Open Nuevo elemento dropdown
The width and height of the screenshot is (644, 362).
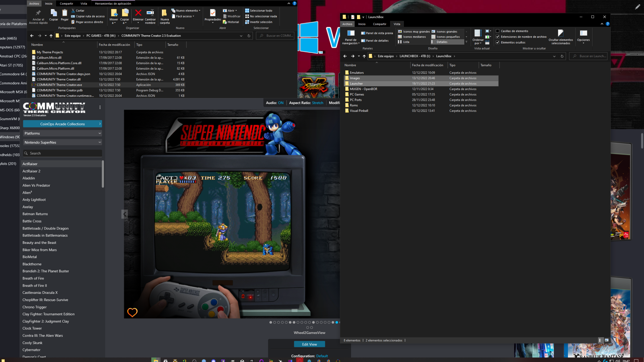pyautogui.click(x=186, y=11)
